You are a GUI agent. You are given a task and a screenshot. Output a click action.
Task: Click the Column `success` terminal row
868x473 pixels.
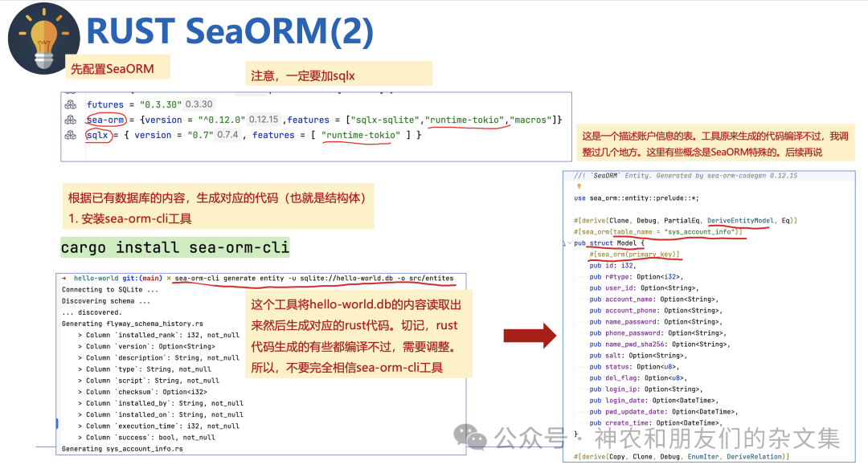146,437
